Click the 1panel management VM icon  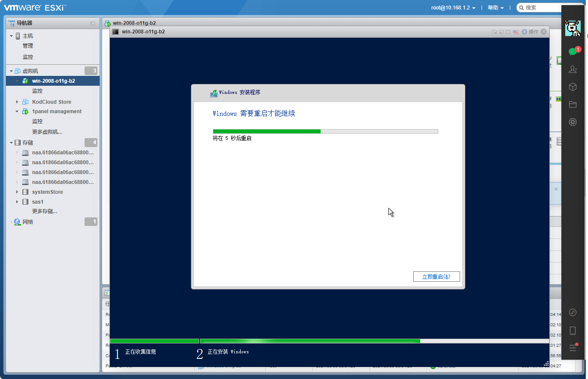point(26,111)
